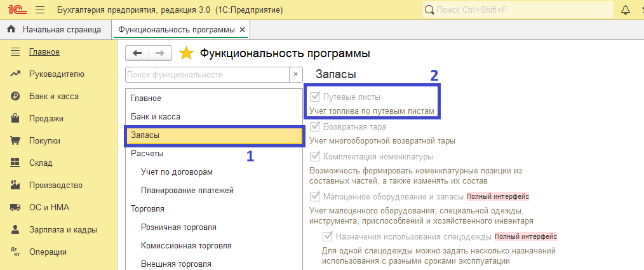Screen dimensions: 644x270
Task: Click the home icon on Начальная страница tab
Action: pyautogui.click(x=11, y=30)
